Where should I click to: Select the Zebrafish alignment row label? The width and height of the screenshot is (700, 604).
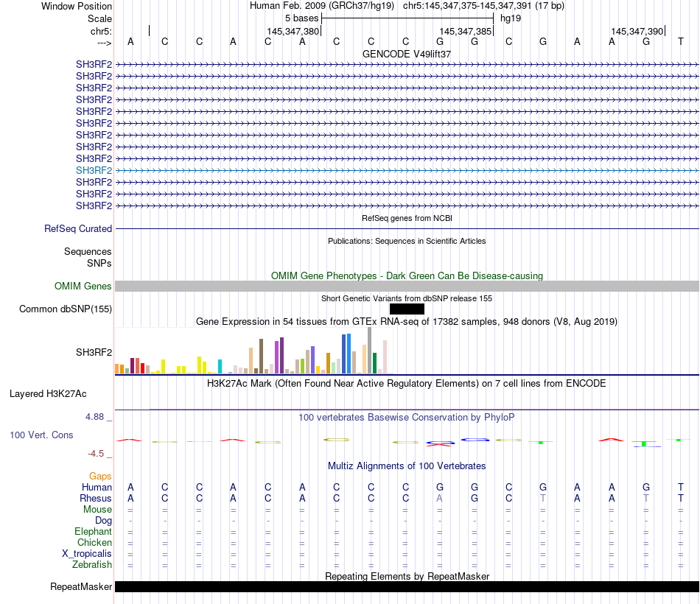(92, 564)
